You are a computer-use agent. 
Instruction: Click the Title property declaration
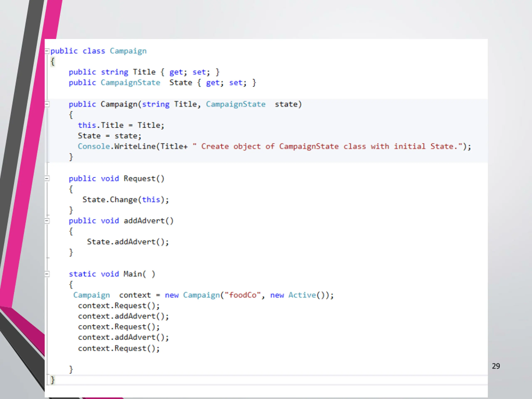pos(144,72)
